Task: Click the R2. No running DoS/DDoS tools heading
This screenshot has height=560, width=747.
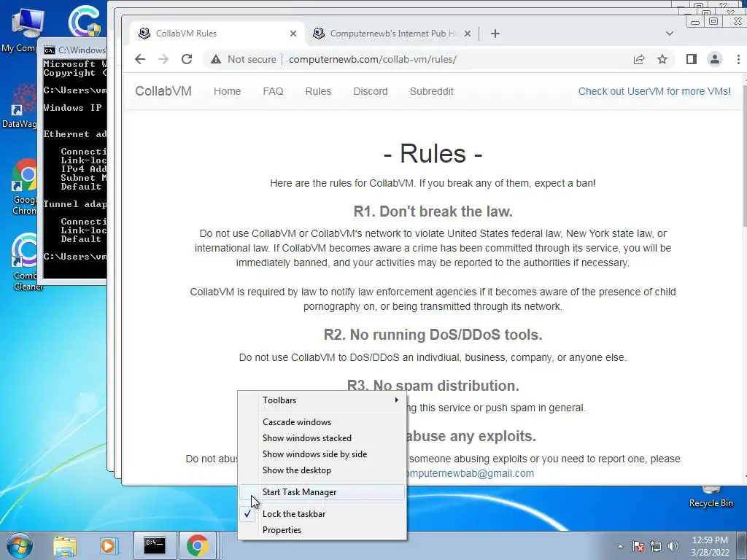Action: pyautogui.click(x=433, y=335)
